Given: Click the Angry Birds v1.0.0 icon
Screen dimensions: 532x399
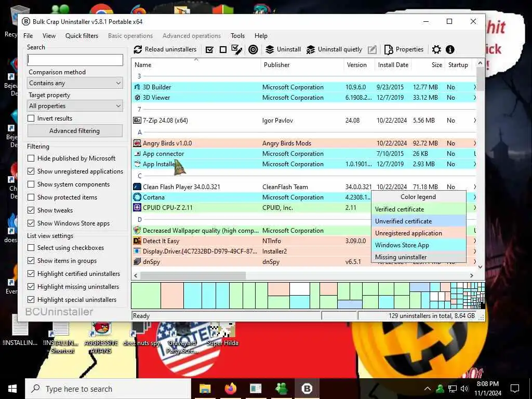Looking at the screenshot, I should [x=137, y=143].
